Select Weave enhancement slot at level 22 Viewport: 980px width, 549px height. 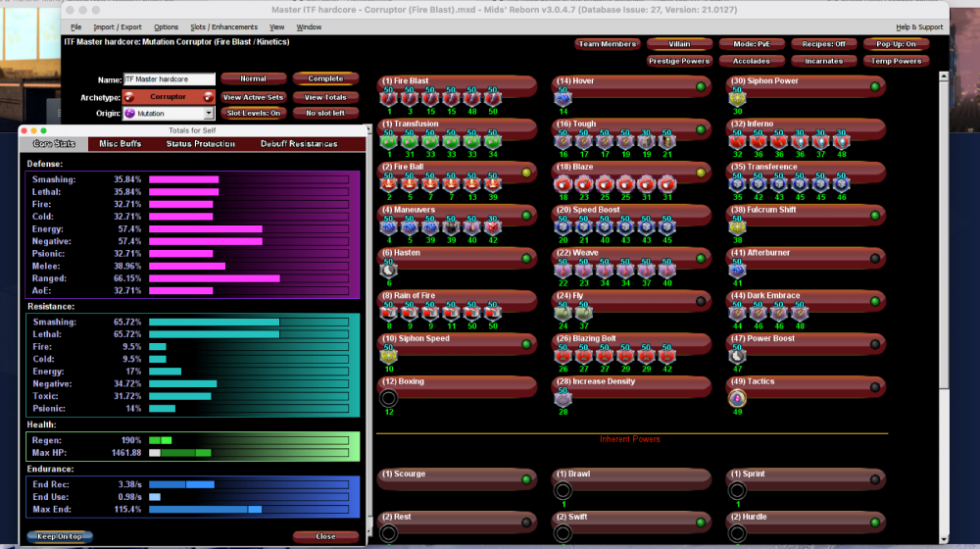pos(563,270)
